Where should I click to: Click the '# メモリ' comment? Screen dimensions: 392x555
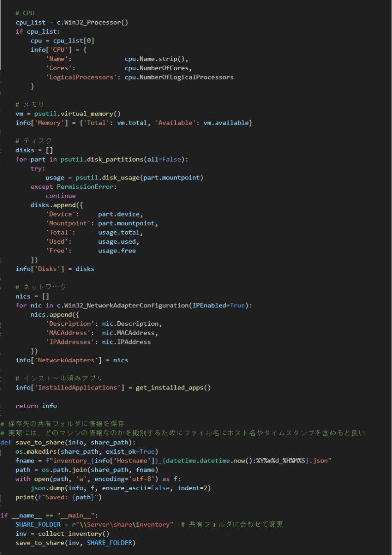coord(30,104)
